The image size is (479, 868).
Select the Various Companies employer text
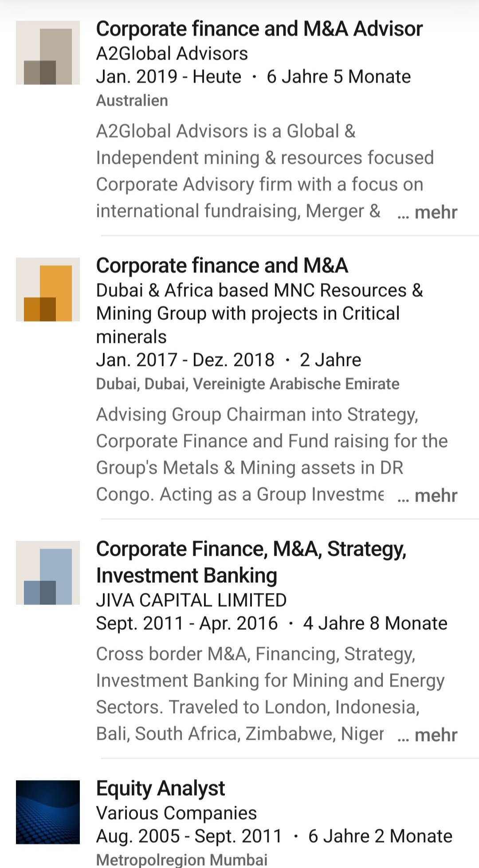pos(177,813)
